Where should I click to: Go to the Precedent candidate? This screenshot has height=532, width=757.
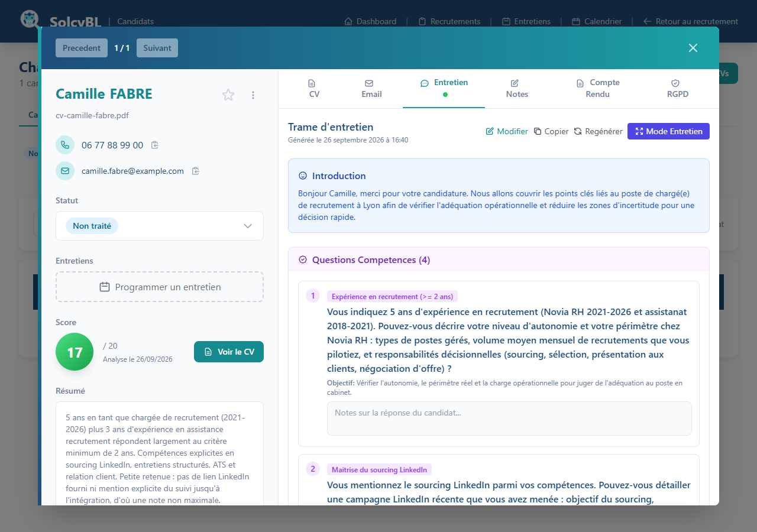82,48
